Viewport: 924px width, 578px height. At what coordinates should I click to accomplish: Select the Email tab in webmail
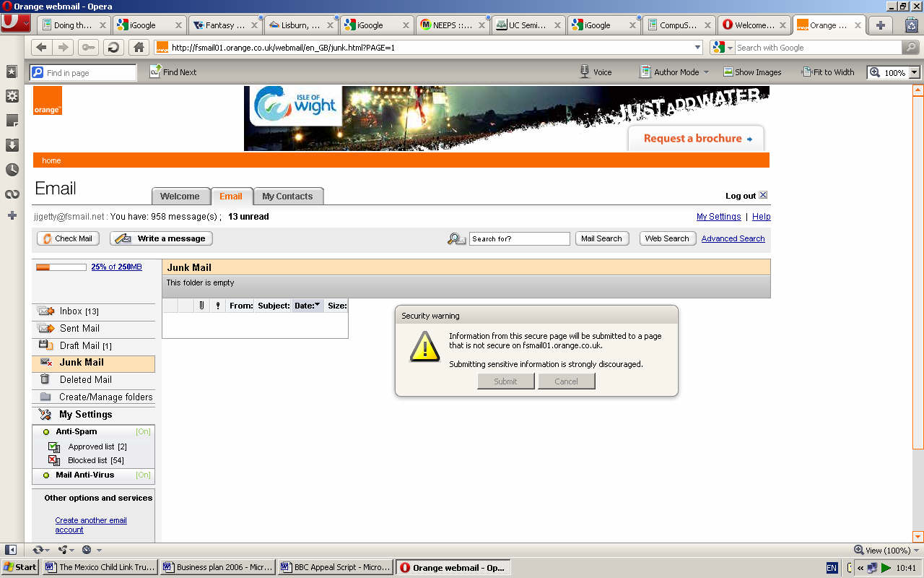pyautogui.click(x=231, y=197)
